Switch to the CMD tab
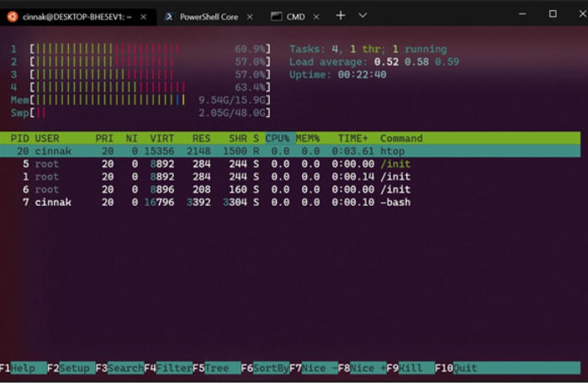The width and height of the screenshot is (588, 386). click(295, 17)
